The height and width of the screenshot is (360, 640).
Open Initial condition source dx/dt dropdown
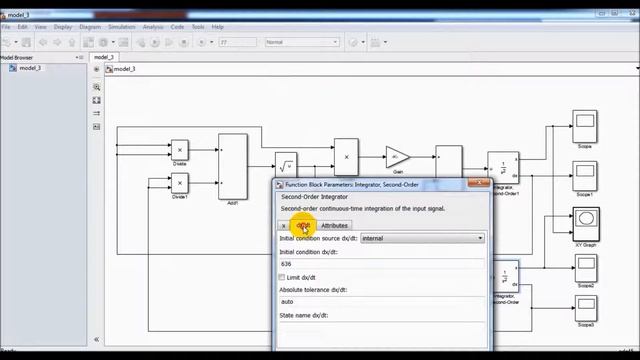click(x=422, y=238)
